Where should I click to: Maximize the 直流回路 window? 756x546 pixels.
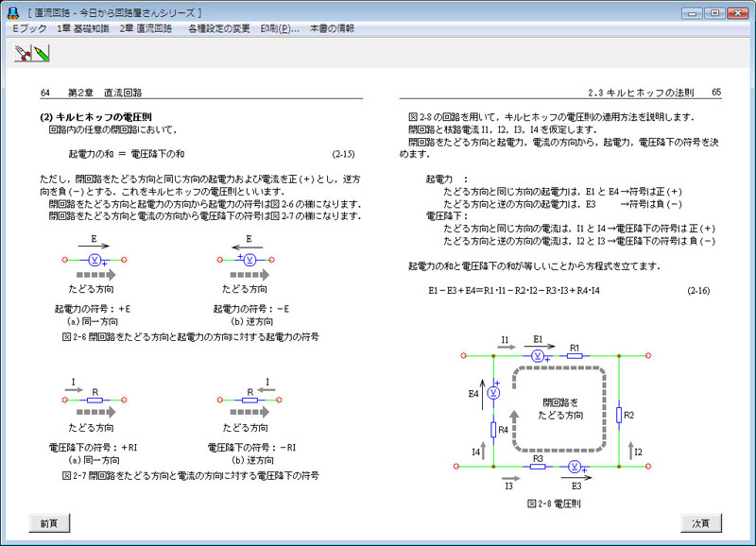715,13
